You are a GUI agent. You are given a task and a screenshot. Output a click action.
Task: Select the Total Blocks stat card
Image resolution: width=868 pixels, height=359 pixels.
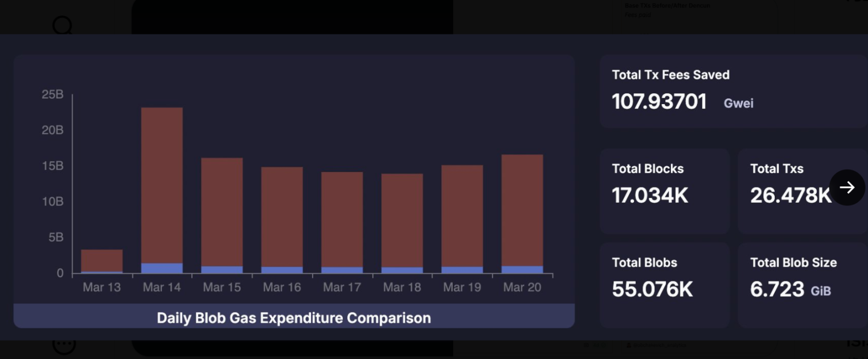point(664,190)
